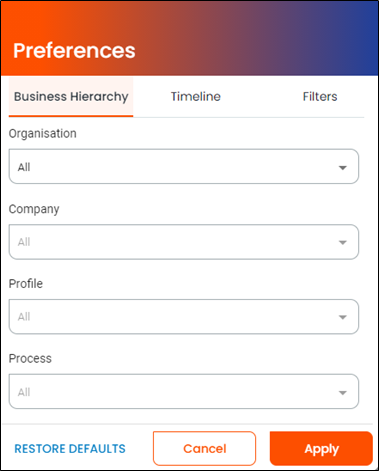Click the RESTORE DEFAULTS link
Image resolution: width=379 pixels, height=471 pixels.
coord(70,449)
